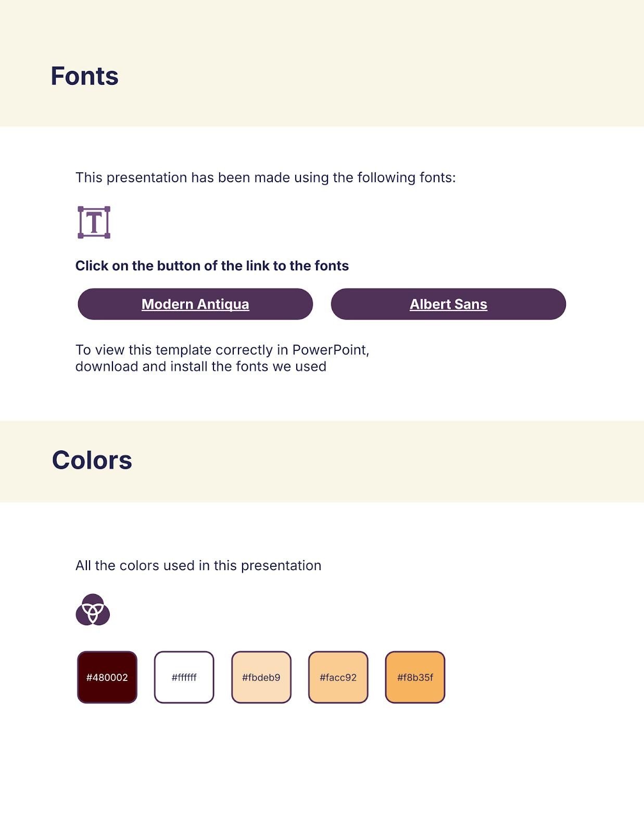Click the 'This presentation has been made' sentence
Screen dimensions: 644x833
coord(266,178)
